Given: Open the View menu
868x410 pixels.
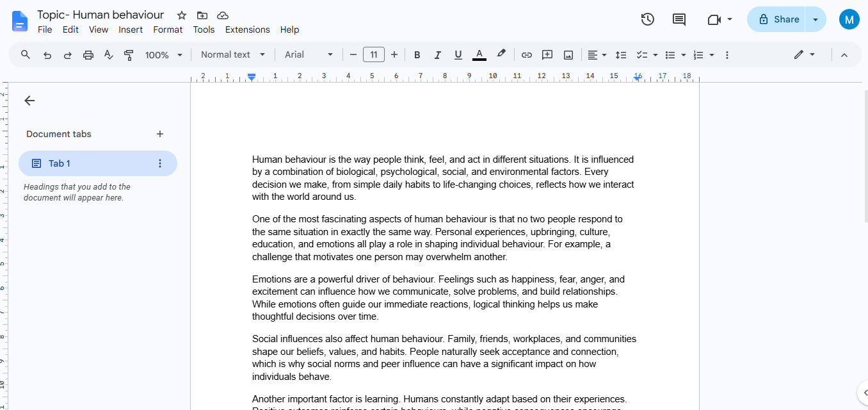Looking at the screenshot, I should coord(99,29).
